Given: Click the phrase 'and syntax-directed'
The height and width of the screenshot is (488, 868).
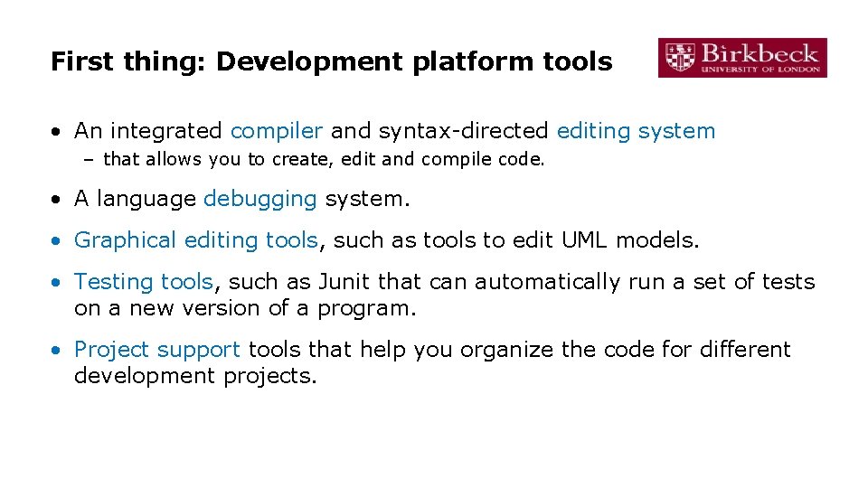Looking at the screenshot, I should pos(439,131).
